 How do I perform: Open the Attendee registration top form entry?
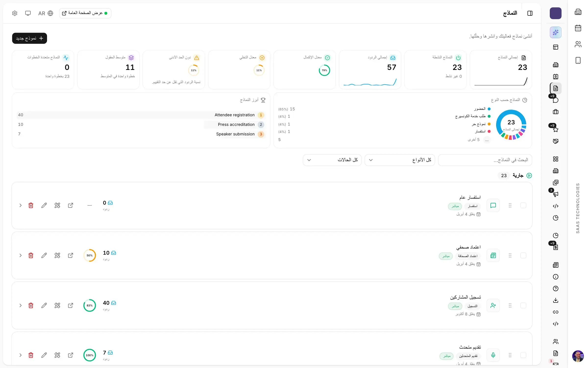(x=141, y=115)
